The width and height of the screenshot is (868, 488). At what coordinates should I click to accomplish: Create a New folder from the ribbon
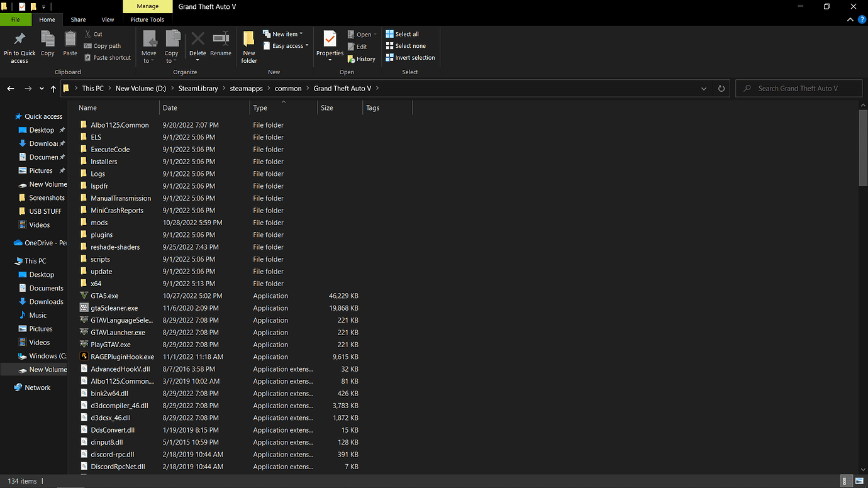(x=249, y=47)
